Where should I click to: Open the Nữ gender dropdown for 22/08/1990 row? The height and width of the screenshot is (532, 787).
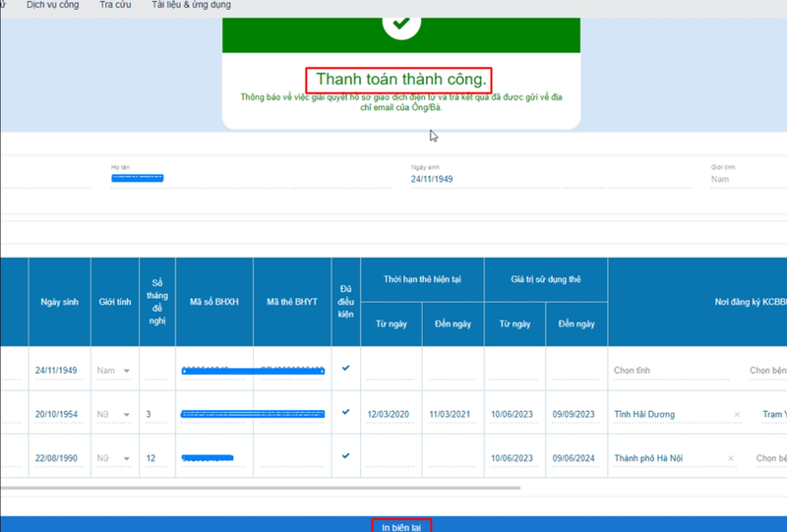coord(114,458)
